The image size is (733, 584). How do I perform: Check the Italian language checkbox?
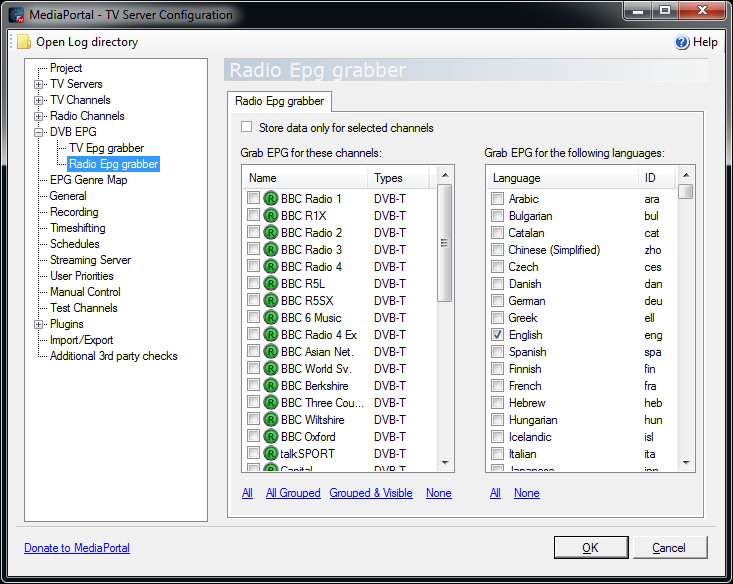(497, 453)
